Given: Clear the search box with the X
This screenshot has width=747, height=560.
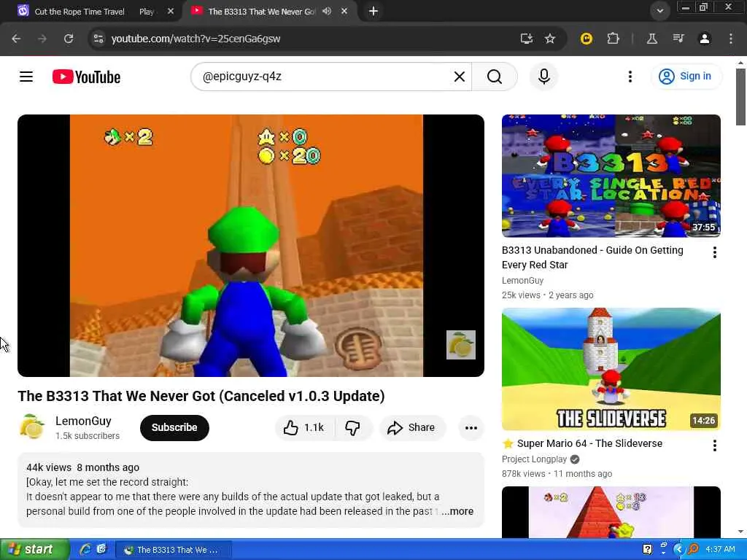Looking at the screenshot, I should coord(460,77).
